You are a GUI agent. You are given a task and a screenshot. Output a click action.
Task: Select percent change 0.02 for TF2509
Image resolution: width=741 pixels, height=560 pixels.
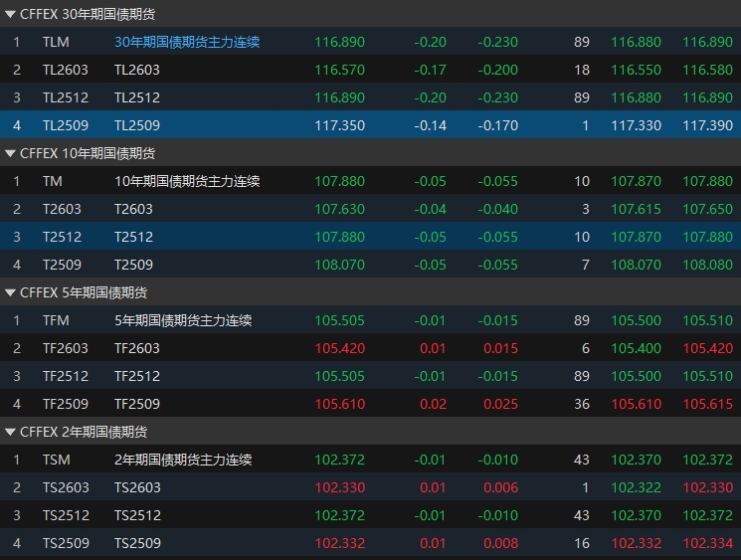(x=433, y=404)
